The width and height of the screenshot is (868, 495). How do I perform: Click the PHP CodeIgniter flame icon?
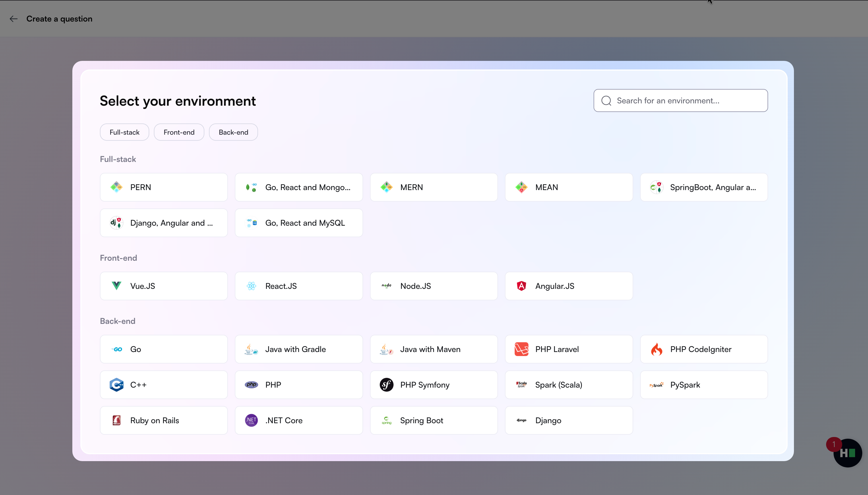[656, 349]
